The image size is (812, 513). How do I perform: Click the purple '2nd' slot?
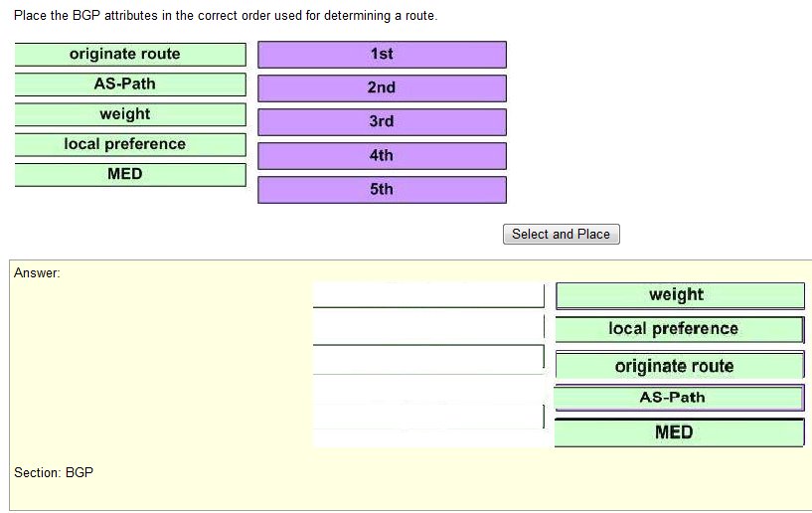click(382, 87)
